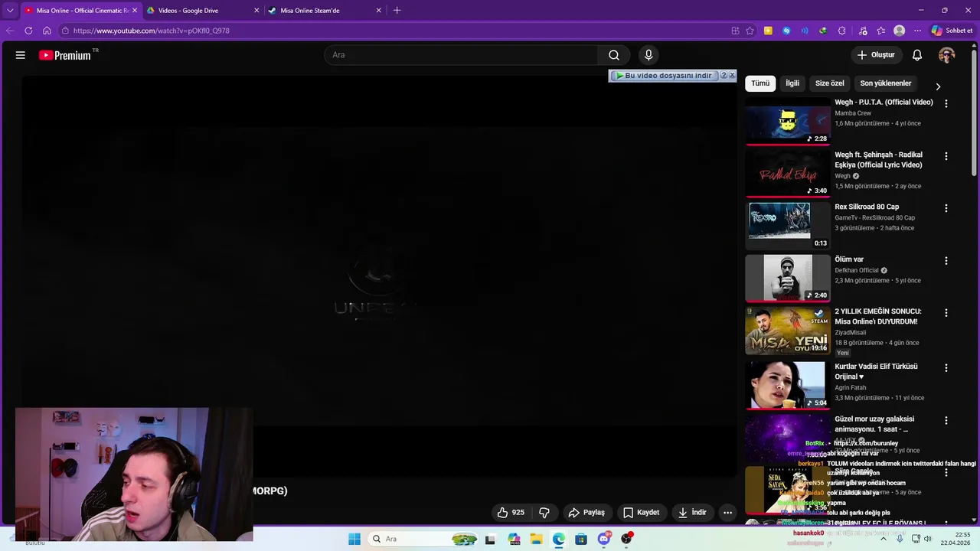Click the browser address bar URL

pos(152,31)
